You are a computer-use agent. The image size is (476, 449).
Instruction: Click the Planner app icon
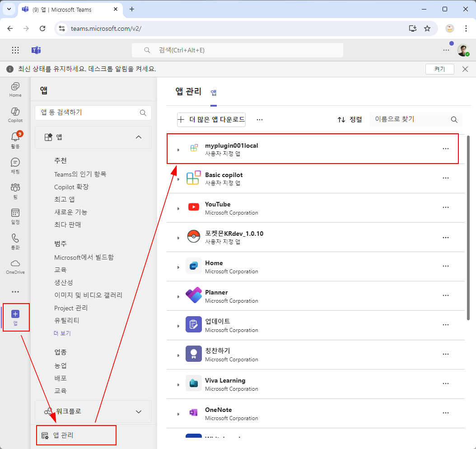point(194,295)
